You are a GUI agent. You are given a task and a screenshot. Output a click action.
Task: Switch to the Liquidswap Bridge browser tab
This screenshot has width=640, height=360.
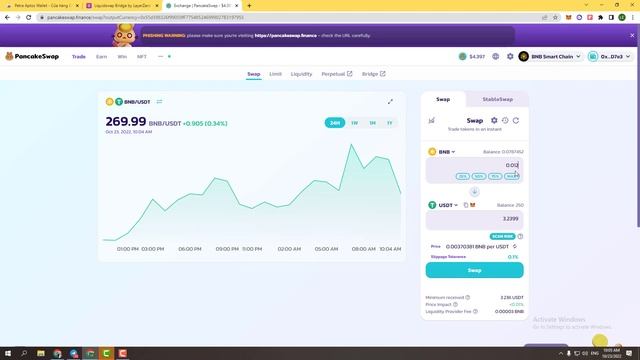click(122, 6)
